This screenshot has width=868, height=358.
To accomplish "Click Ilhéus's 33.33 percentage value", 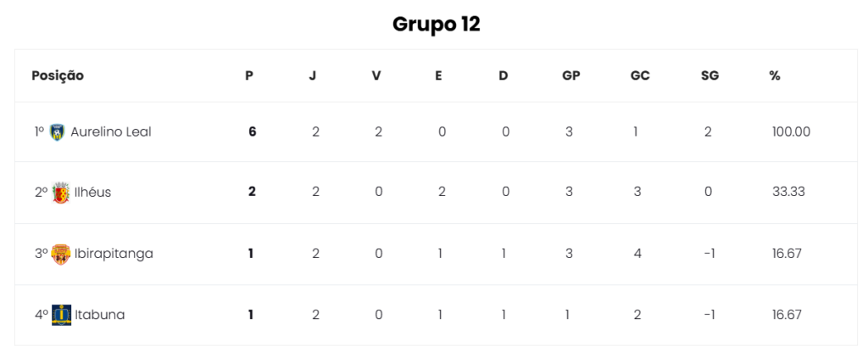I will coord(788,193).
